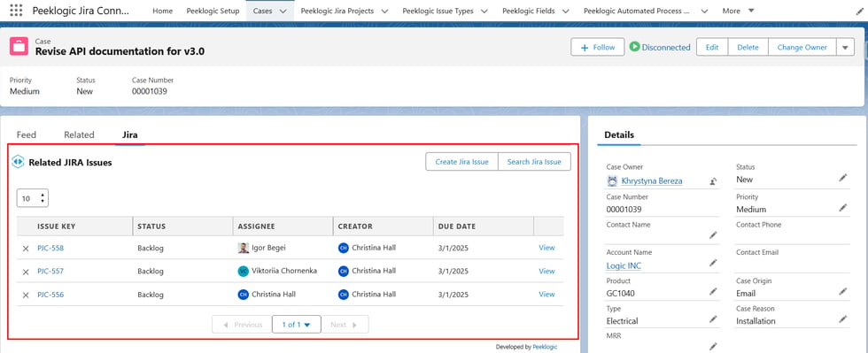
Task: Go to the Home tab
Action: pos(162,12)
